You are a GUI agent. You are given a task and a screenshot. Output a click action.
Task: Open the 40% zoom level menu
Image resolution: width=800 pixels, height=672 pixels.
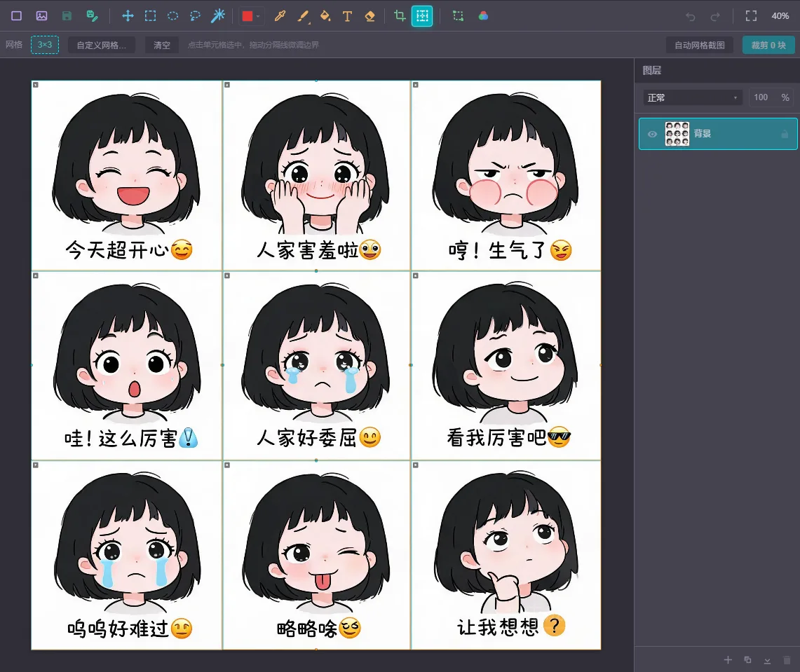click(x=780, y=16)
